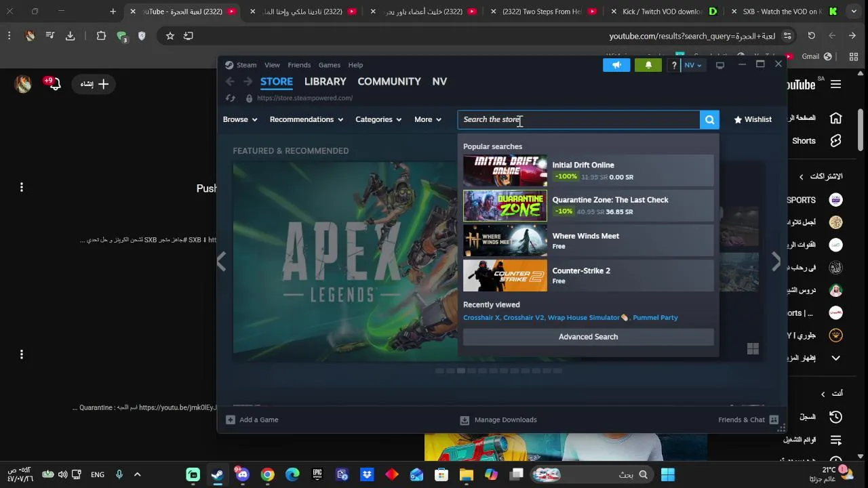This screenshot has width=868, height=488.
Task: Switch to Kick / Twitch VOD downloader tab
Action: pos(670,12)
